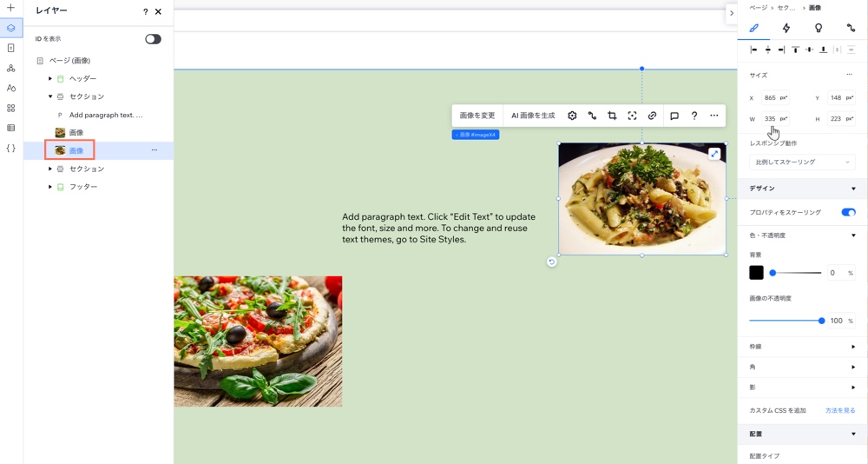
Task: Expand the フッター layer
Action: coord(49,187)
